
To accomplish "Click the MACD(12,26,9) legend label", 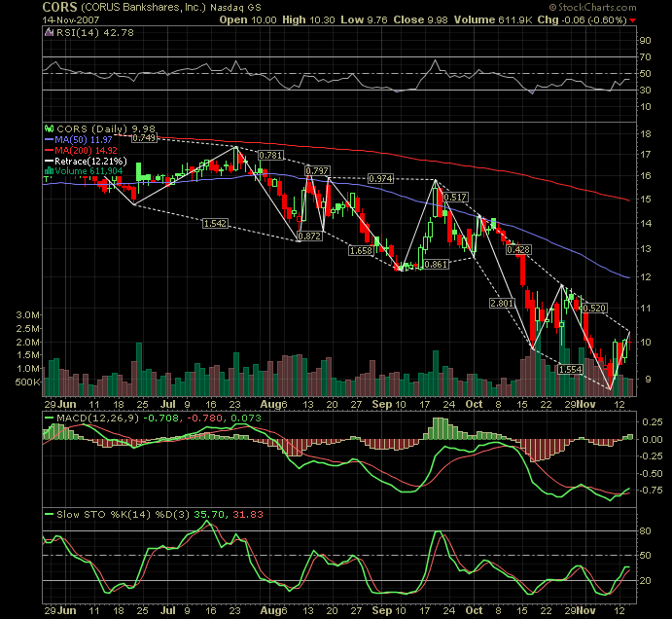I will (97, 419).
